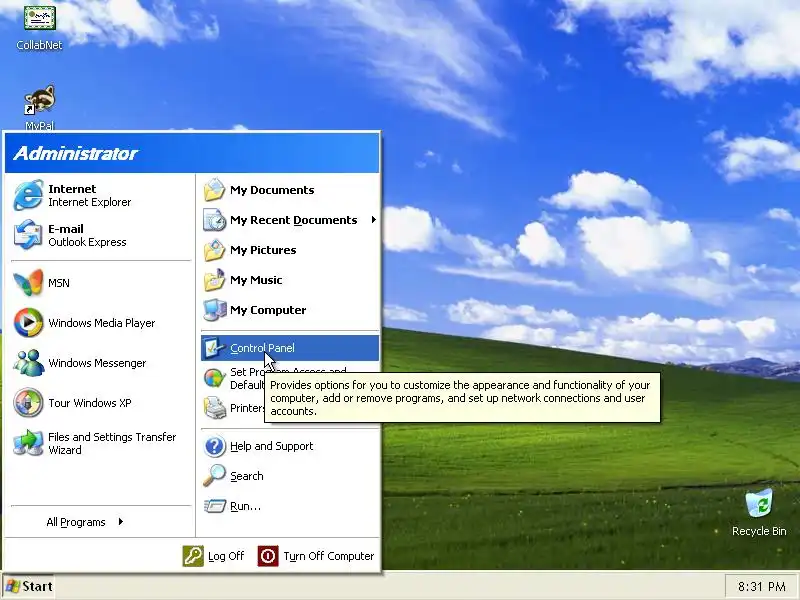Viewport: 800px width, 600px height.
Task: Click the MSN butterfly icon
Action: (x=28, y=283)
